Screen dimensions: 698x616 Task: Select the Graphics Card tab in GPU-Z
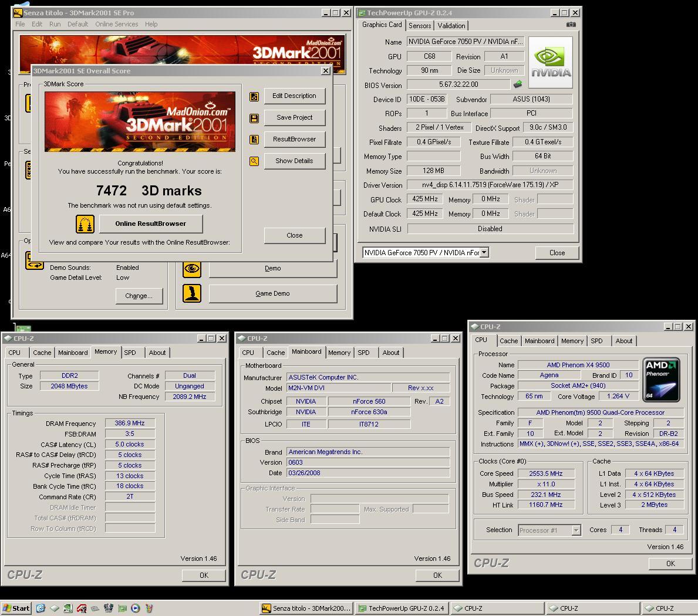pos(382,25)
